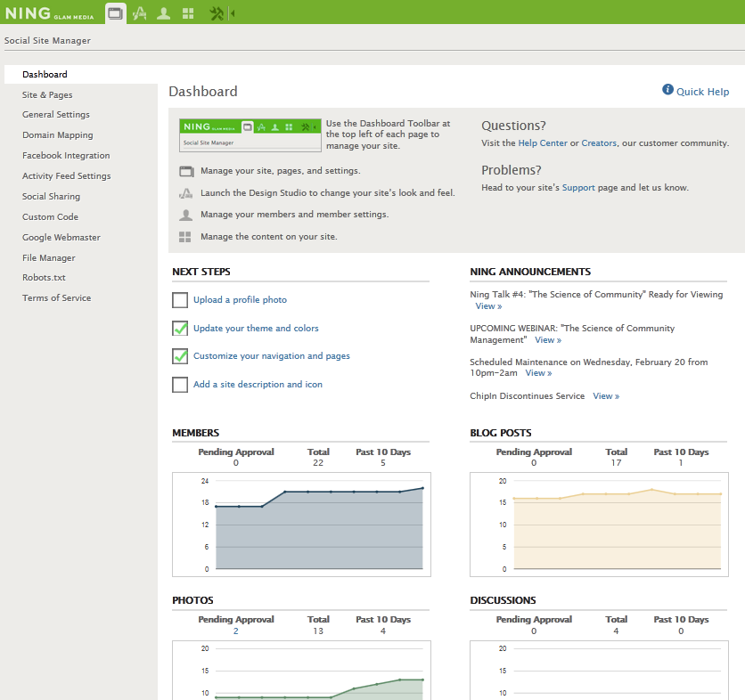
Task: Visit the Help Center link
Action: (542, 143)
